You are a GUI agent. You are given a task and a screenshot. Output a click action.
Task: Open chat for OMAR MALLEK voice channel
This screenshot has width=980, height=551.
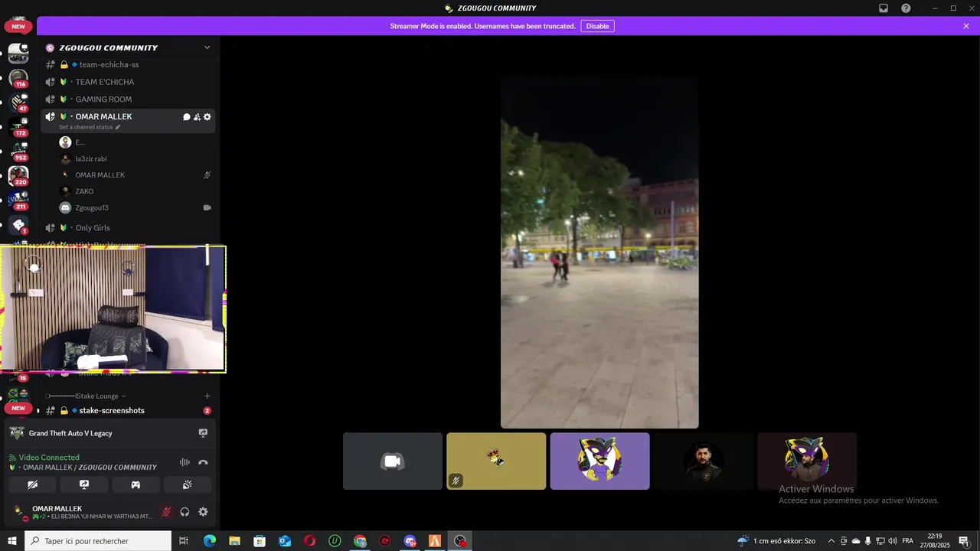pyautogui.click(x=187, y=117)
